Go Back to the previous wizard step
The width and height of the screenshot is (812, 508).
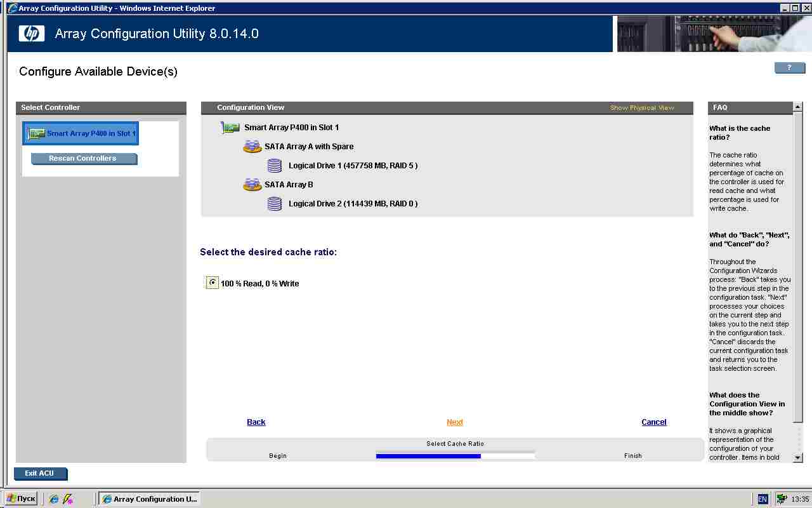pyautogui.click(x=256, y=422)
